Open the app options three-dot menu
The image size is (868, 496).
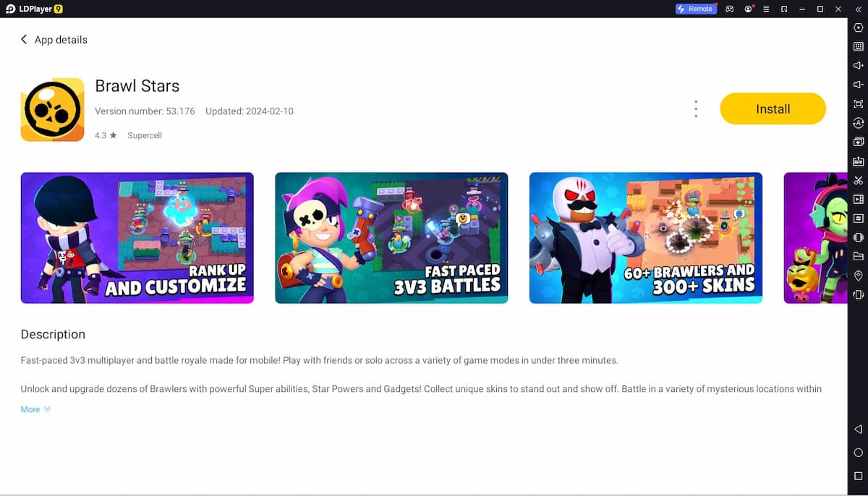696,108
